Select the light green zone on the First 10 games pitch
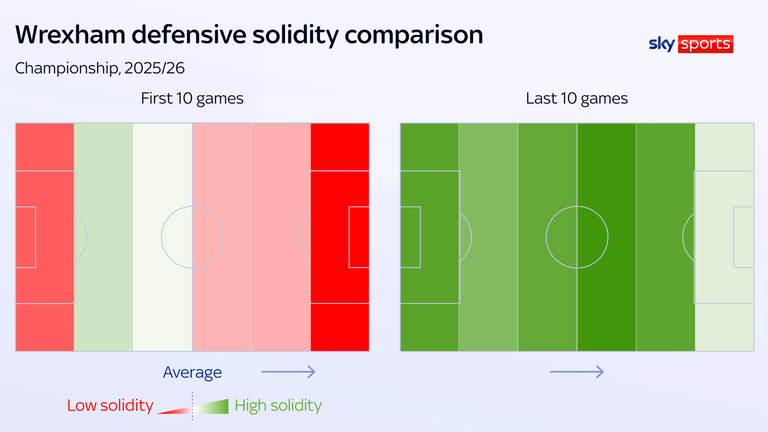This screenshot has width=768, height=432. [103, 237]
